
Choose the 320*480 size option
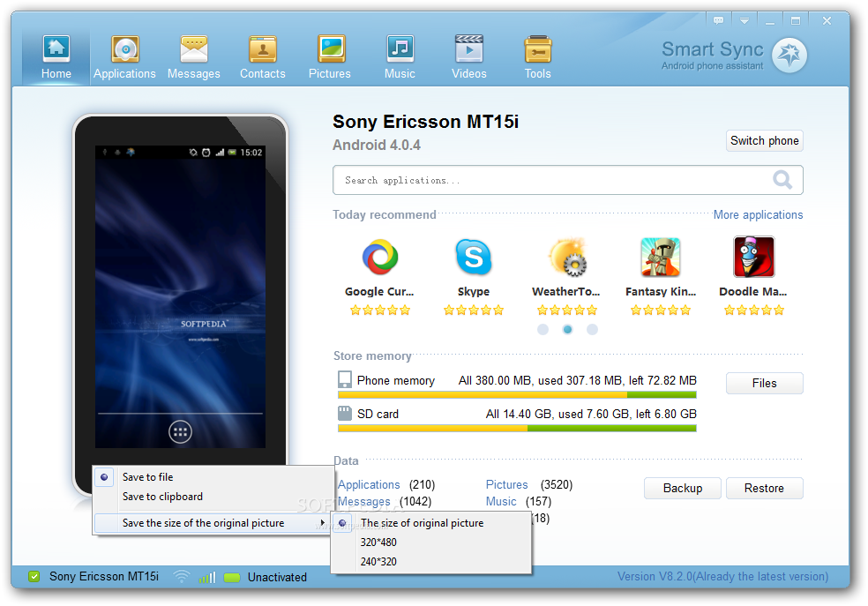[431, 542]
